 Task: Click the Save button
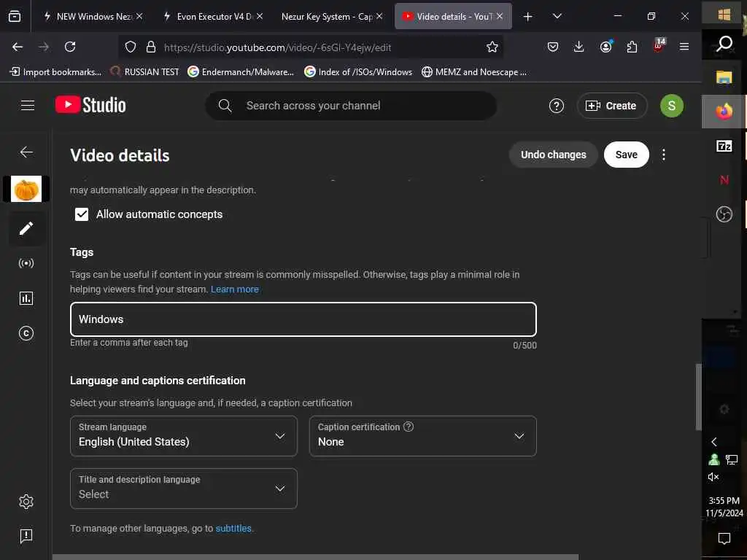[x=626, y=155]
